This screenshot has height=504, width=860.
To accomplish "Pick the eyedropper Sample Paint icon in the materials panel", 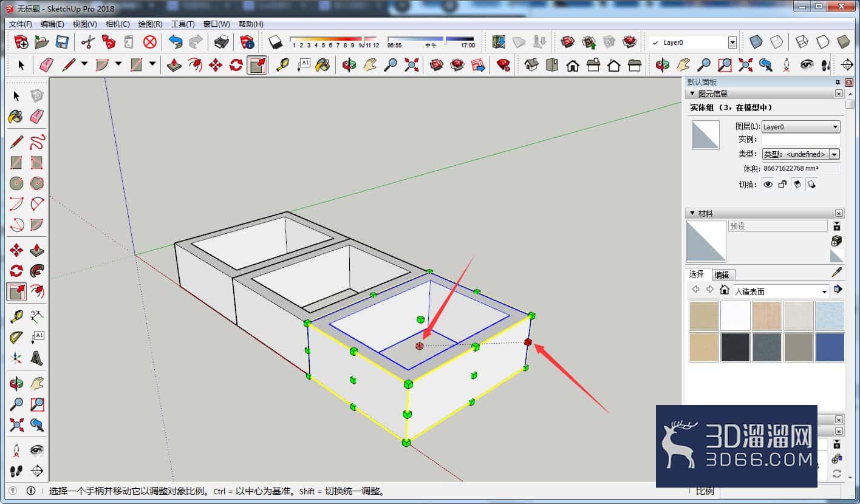I will 837,273.
